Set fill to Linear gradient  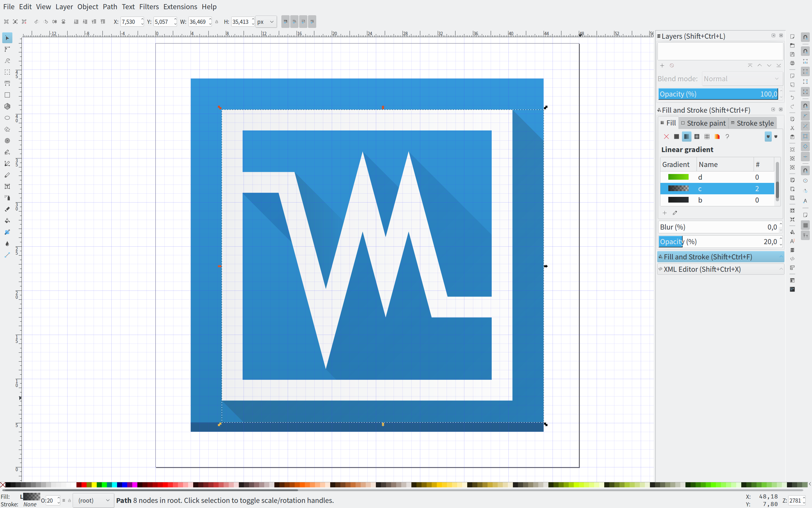click(686, 137)
